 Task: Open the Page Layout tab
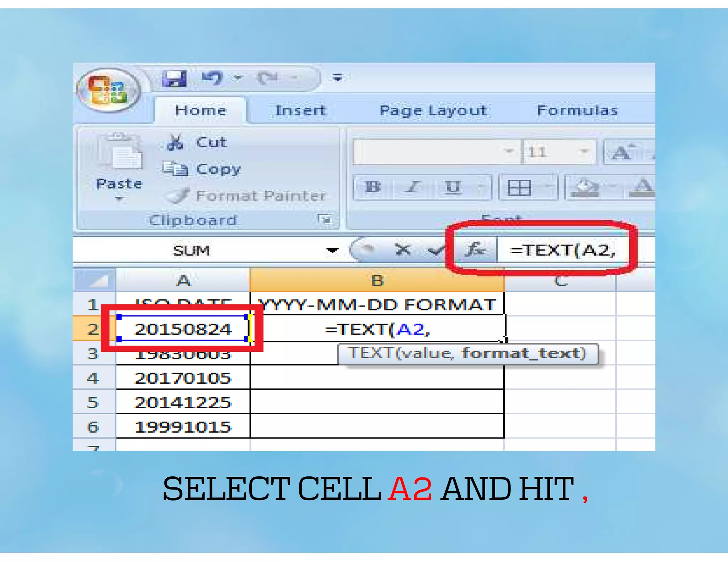(433, 110)
